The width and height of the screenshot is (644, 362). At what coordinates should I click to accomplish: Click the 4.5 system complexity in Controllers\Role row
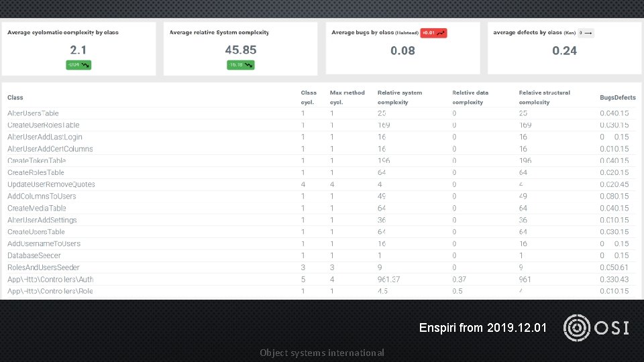pyautogui.click(x=382, y=291)
